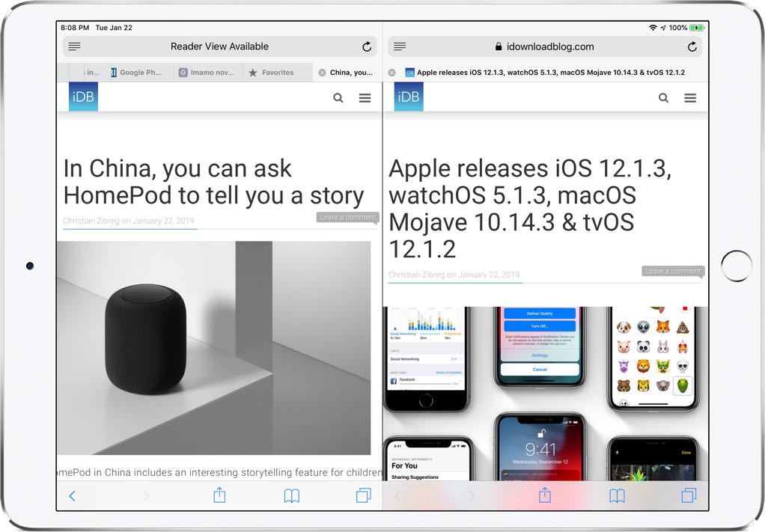The image size is (765, 532).
Task: Tap search magnifier on iOS 12.1.3 article page
Action: pyautogui.click(x=663, y=98)
